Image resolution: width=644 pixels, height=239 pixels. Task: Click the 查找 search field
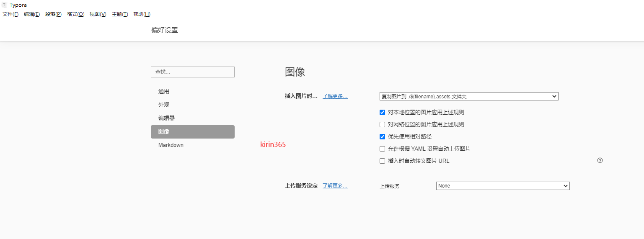click(193, 72)
